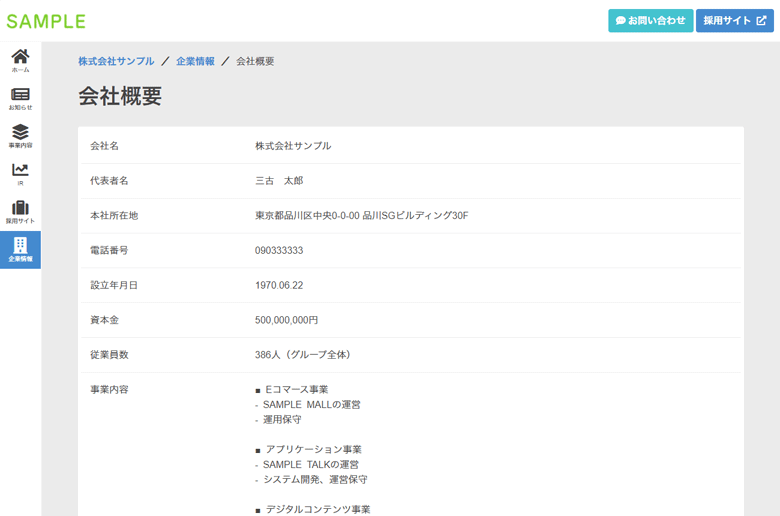Navigate to the 企業情報 breadcrumb link
The width and height of the screenshot is (780, 516).
[195, 61]
